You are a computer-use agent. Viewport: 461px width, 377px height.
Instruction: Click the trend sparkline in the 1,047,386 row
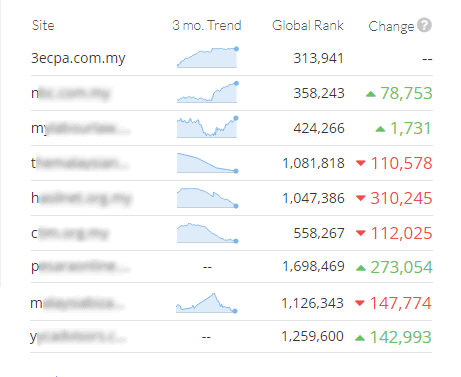[x=207, y=198]
